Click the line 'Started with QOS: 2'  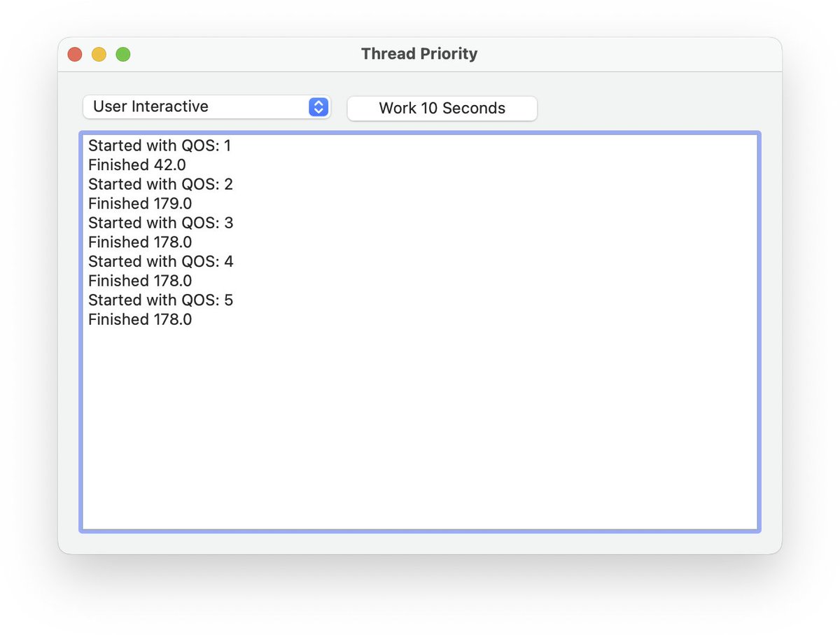pyautogui.click(x=161, y=184)
